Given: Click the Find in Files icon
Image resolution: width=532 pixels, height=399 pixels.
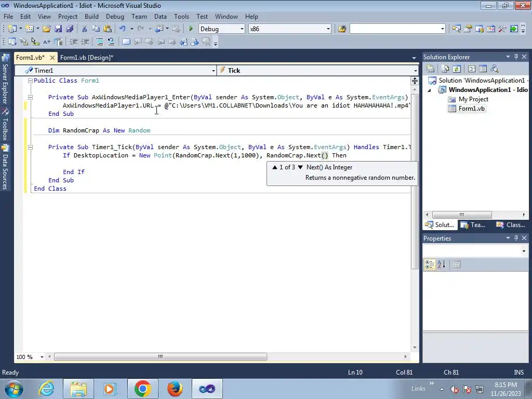Looking at the screenshot, I should (x=342, y=29).
